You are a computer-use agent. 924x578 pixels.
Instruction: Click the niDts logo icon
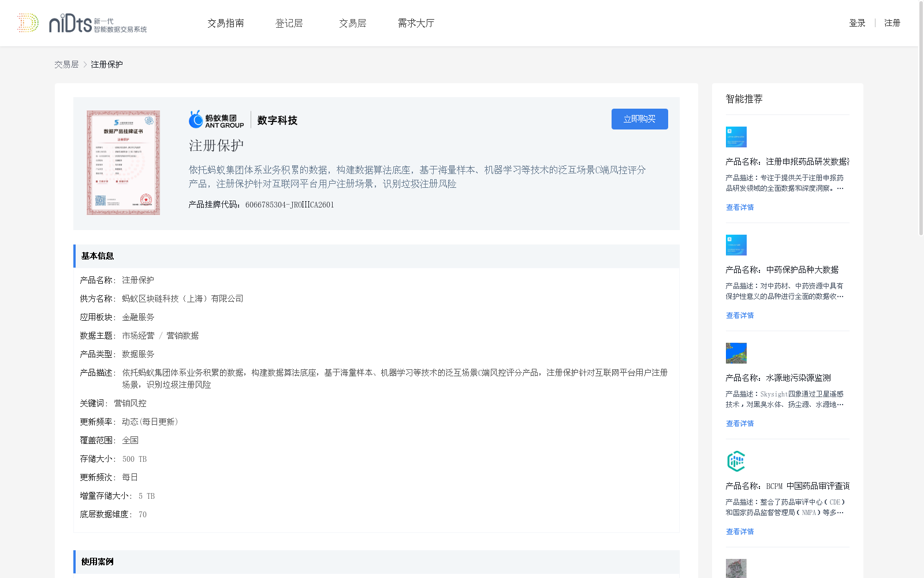(28, 23)
